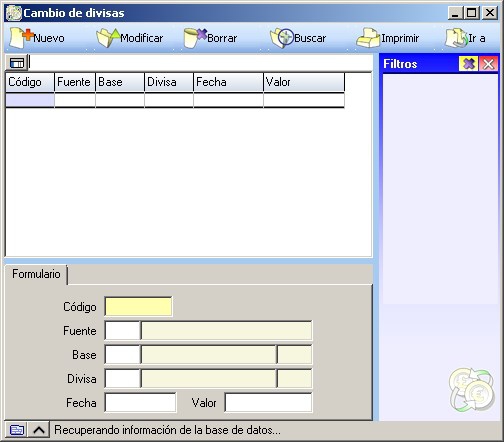
Task: Click the Fuente code input box
Action: coord(122,331)
